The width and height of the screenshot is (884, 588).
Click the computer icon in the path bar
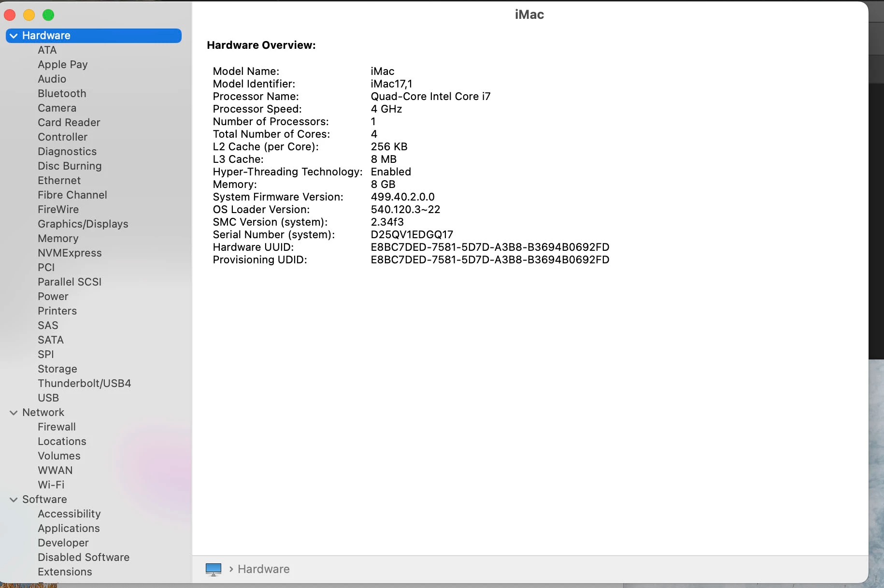tap(214, 569)
